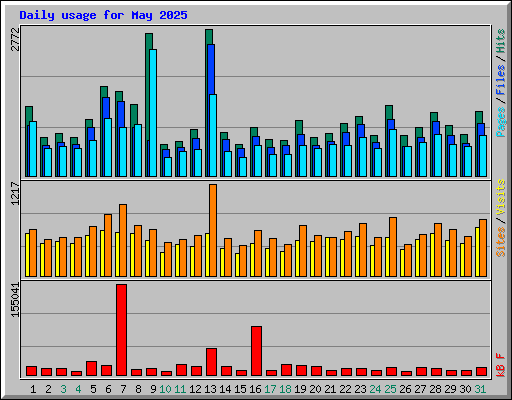Click the day 31 label on the axis

[480, 389]
